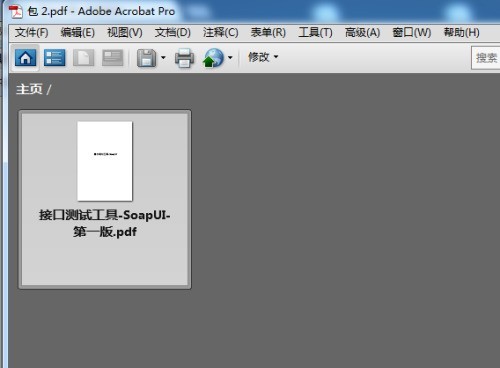
Task: Click the 搜索 search field
Action: 486,58
